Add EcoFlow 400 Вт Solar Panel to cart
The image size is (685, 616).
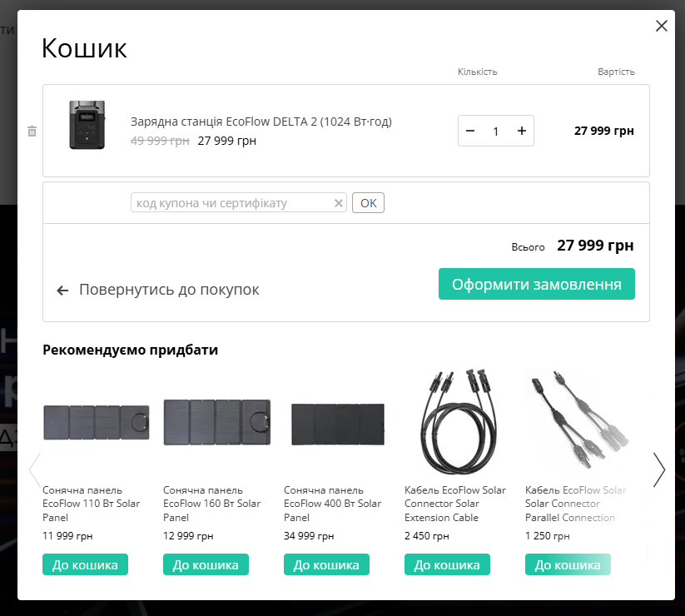[326, 564]
